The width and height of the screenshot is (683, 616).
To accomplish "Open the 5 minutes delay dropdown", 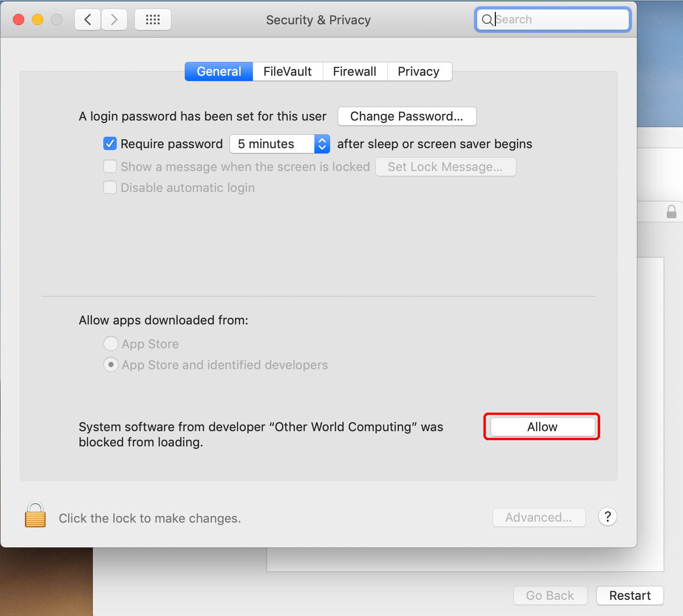I will coord(280,144).
